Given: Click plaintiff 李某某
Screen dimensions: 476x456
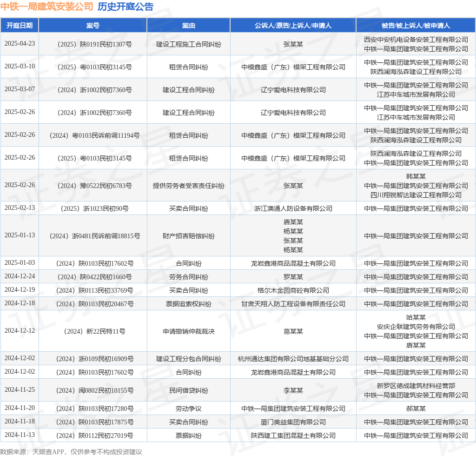Looking at the screenshot, I should [x=293, y=390].
